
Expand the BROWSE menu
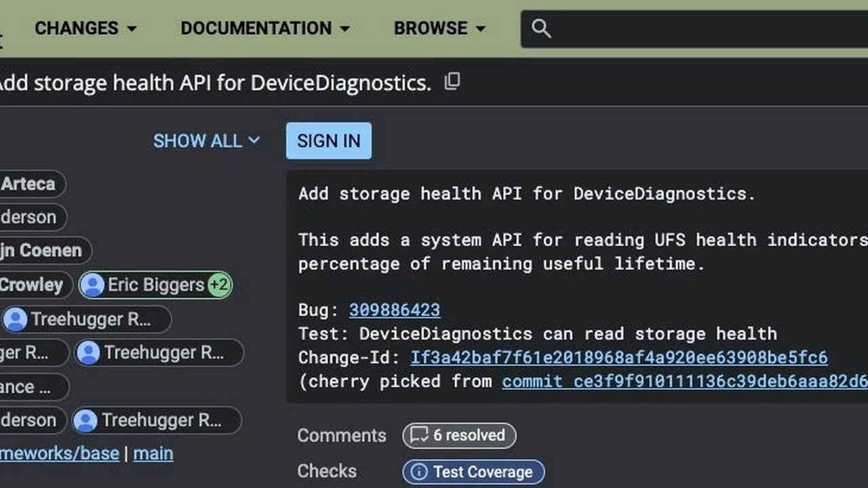439,28
